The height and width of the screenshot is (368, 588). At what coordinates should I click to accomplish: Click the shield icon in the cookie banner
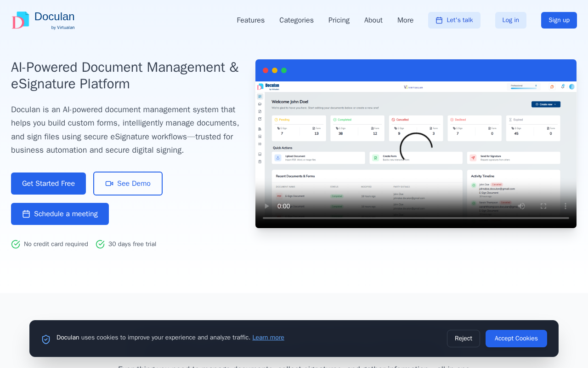click(x=46, y=339)
